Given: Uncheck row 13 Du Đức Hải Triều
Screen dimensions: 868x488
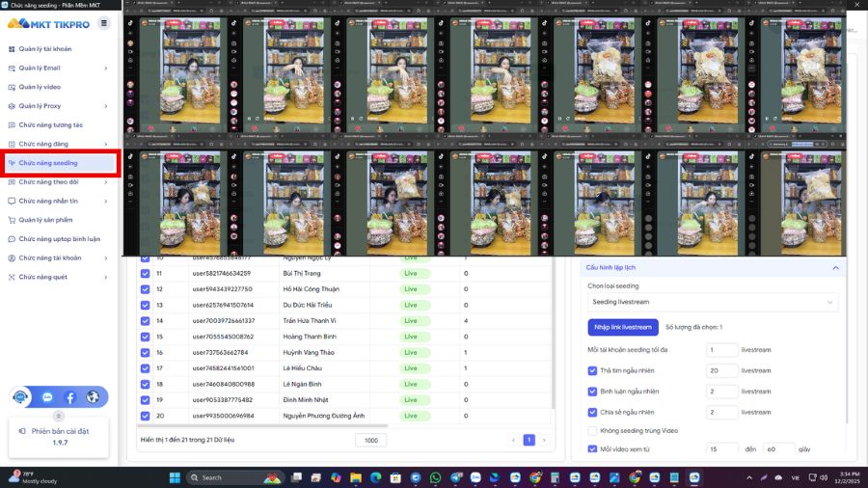Looking at the screenshot, I should pos(145,305).
